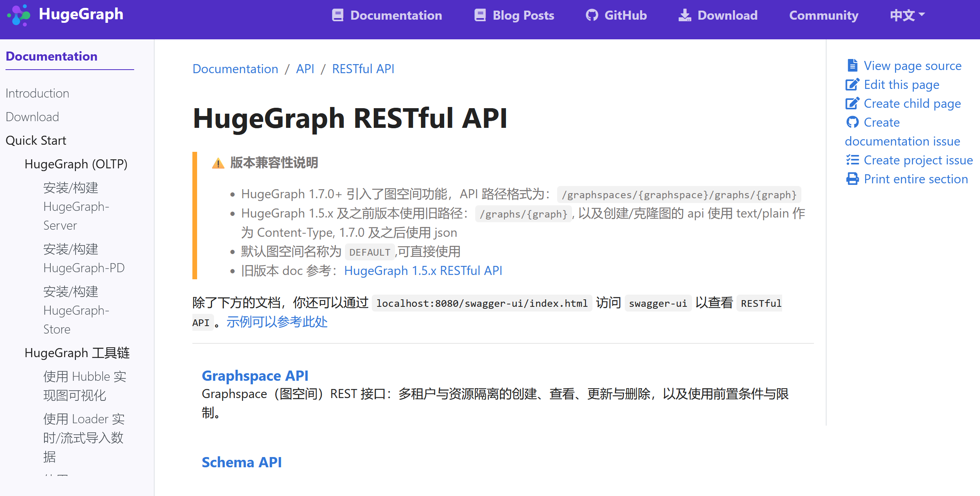Select Introduction in the sidebar
This screenshot has height=496, width=980.
point(37,93)
